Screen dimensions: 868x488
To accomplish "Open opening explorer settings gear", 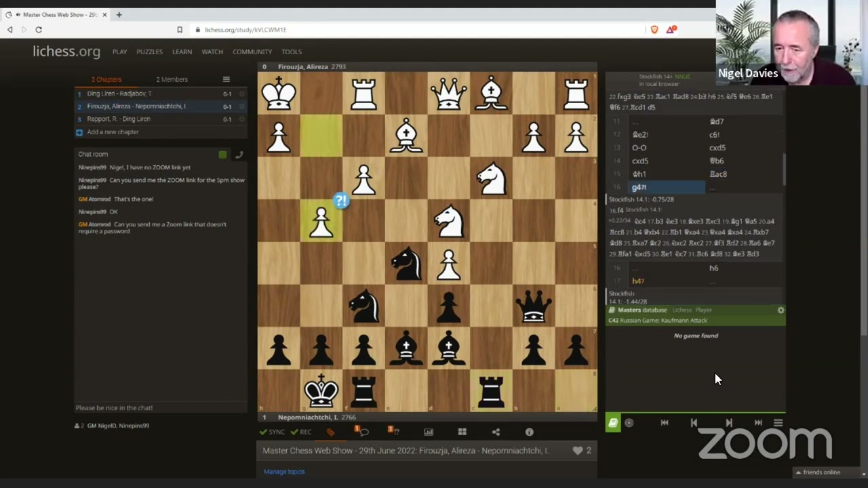I will [x=781, y=310].
